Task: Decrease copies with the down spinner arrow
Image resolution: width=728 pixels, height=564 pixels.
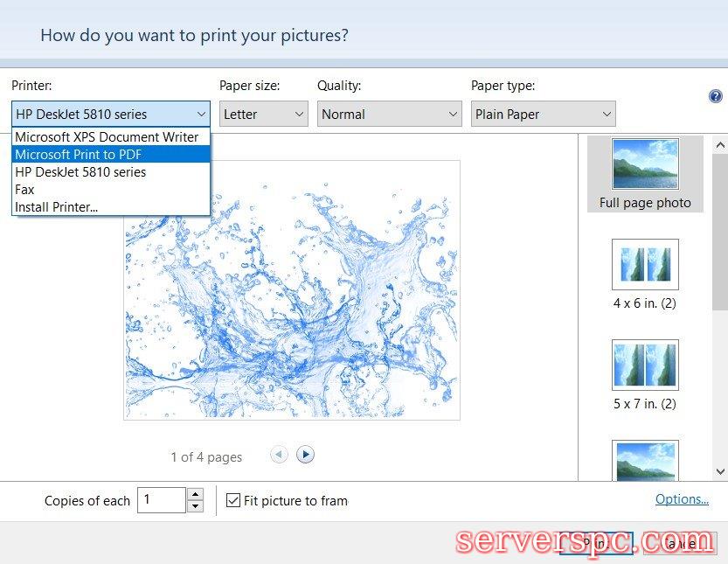Action: click(196, 506)
